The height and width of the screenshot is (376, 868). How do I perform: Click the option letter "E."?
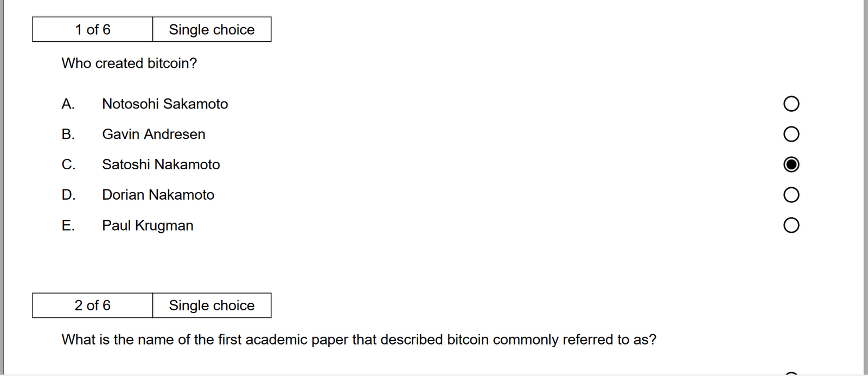coord(68,225)
